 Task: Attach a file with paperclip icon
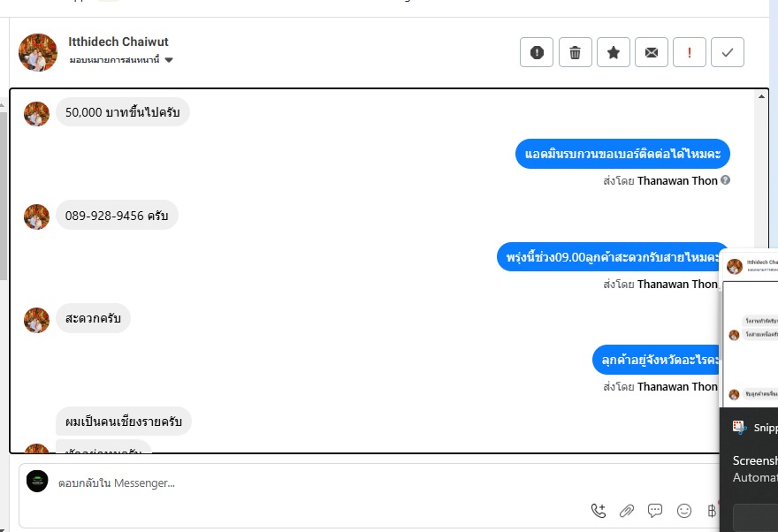(x=627, y=511)
